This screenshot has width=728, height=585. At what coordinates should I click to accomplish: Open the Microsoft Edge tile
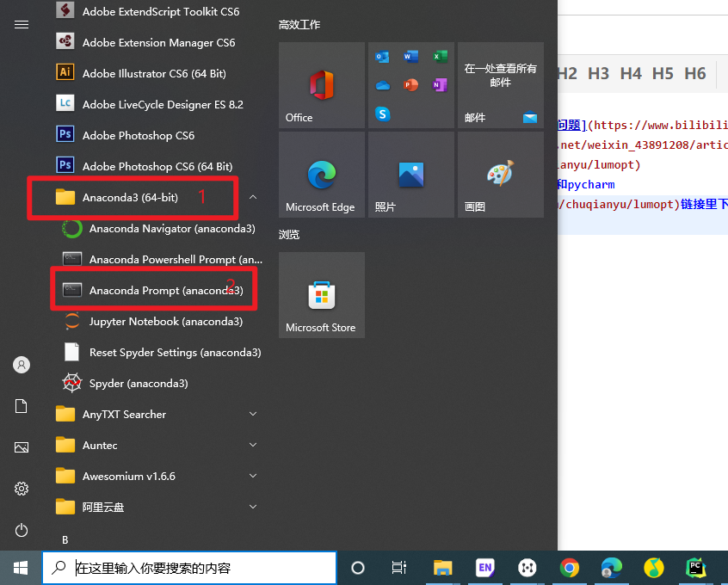click(321, 174)
